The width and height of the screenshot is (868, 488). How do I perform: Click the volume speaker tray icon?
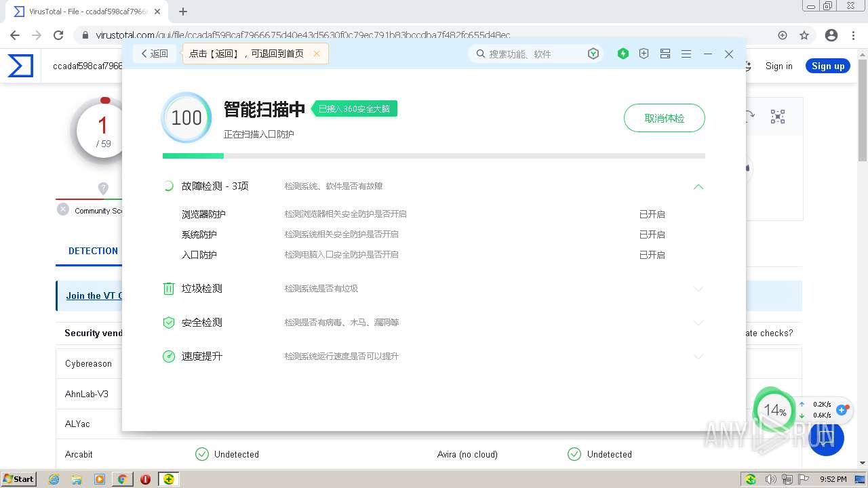pos(771,479)
